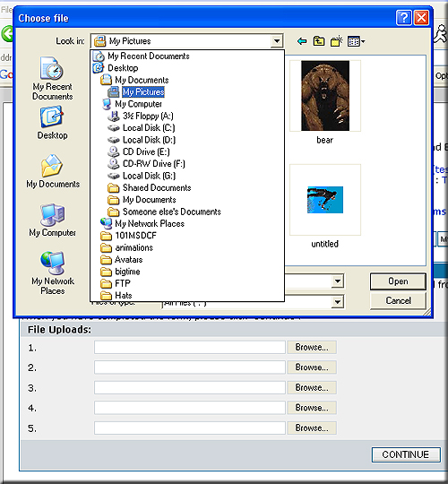Open My Recent Documents in places bar
Image resolution: width=448 pixels, height=484 pixels.
tap(52, 78)
